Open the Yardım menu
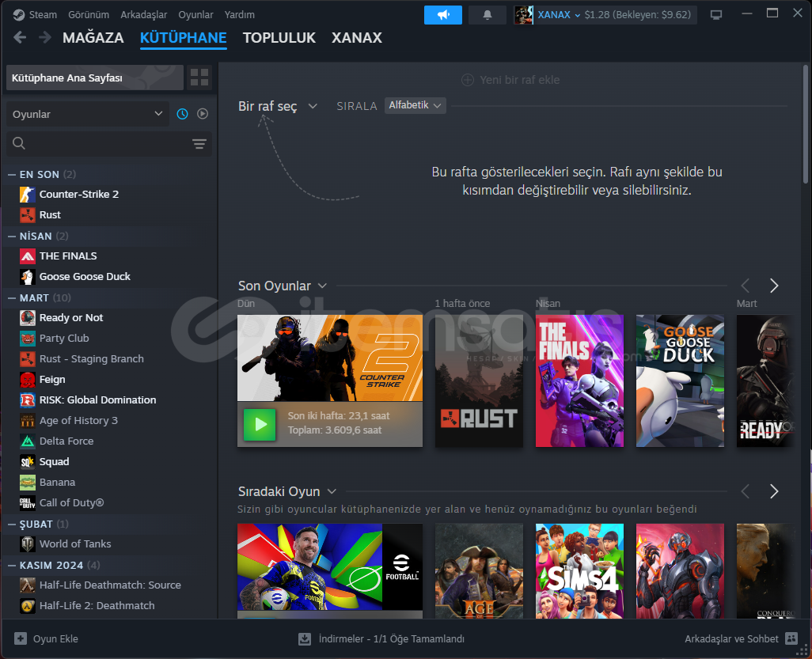Image resolution: width=812 pixels, height=659 pixels. click(x=239, y=15)
